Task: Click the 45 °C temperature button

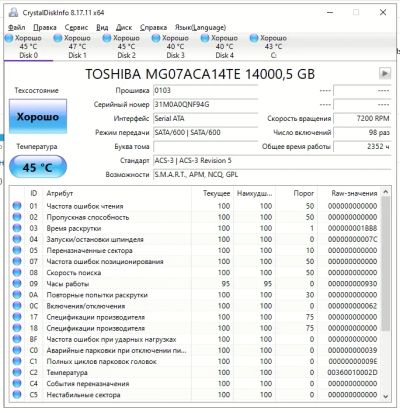Action: point(38,167)
